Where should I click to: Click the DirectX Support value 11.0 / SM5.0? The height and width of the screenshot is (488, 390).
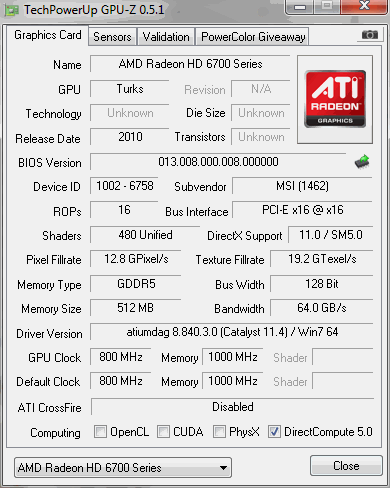(x=331, y=235)
